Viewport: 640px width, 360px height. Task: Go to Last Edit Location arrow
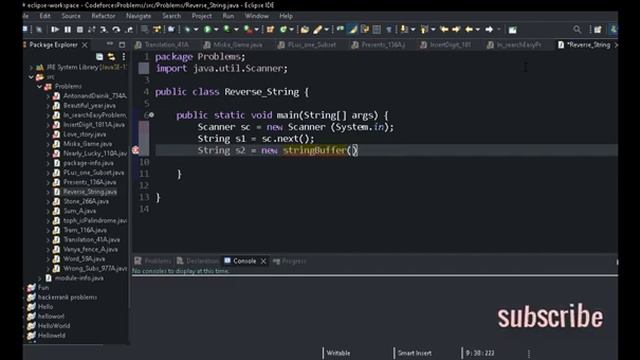click(444, 29)
